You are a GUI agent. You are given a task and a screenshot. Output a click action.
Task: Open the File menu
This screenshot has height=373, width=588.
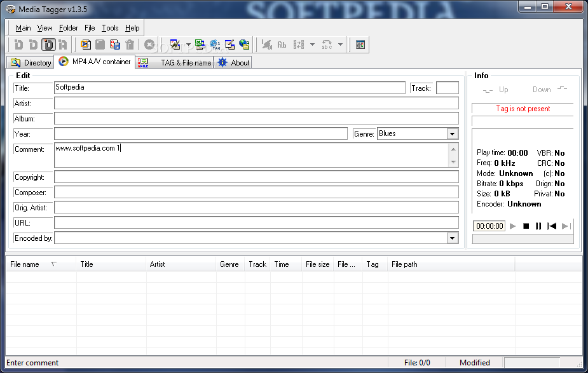pos(90,28)
